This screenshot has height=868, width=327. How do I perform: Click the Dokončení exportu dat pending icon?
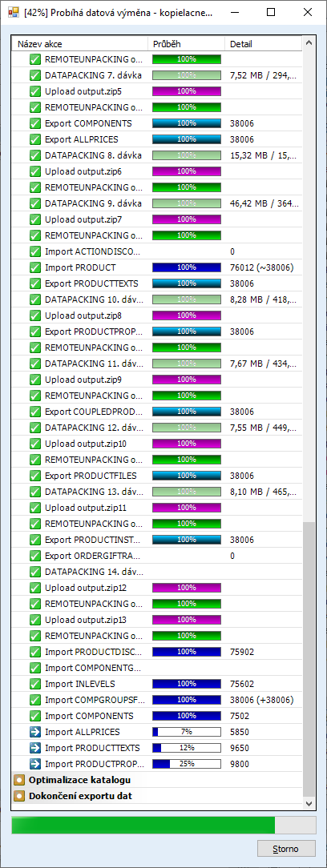pyautogui.click(x=20, y=797)
